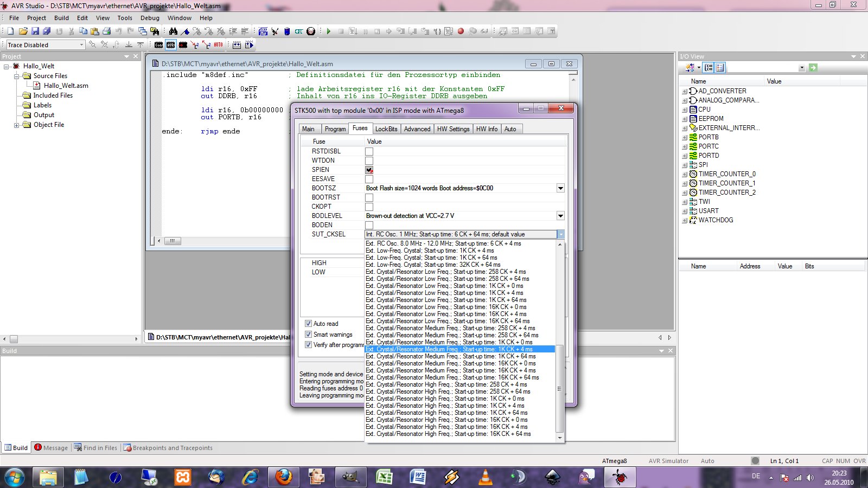Click the ladybug icon in debug toolbar
868x488 pixels.
(311, 31)
